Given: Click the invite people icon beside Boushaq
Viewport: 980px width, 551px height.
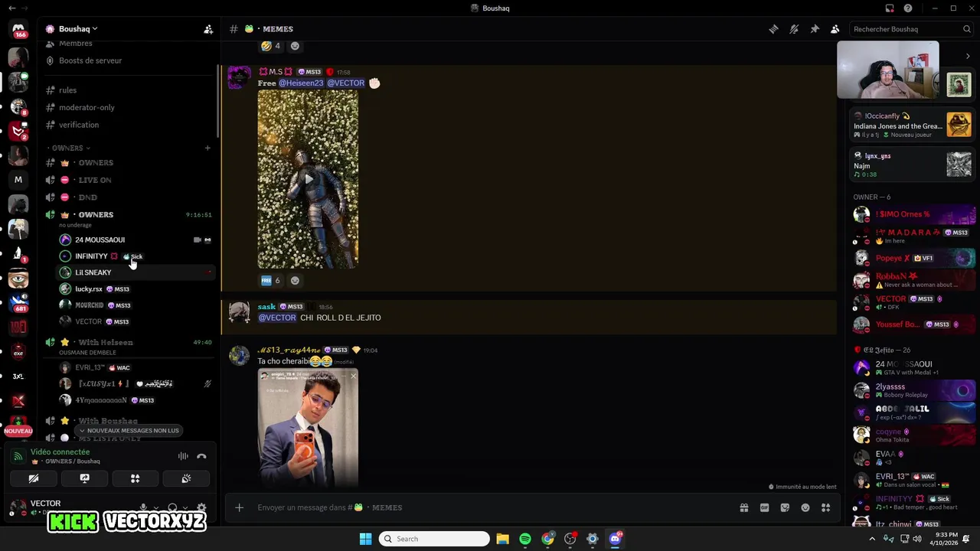Looking at the screenshot, I should tap(207, 29).
